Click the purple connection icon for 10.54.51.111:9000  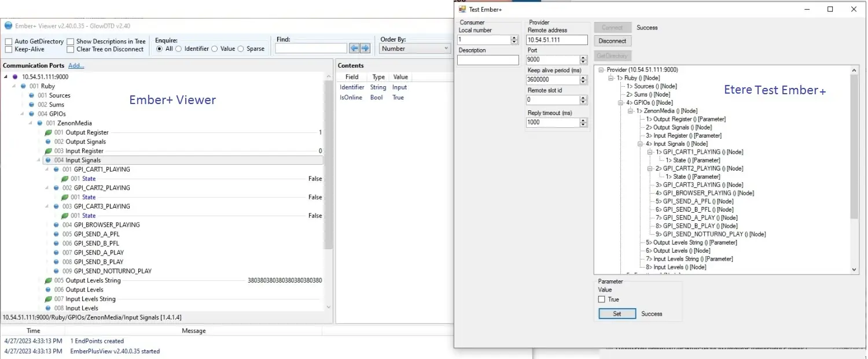point(15,77)
